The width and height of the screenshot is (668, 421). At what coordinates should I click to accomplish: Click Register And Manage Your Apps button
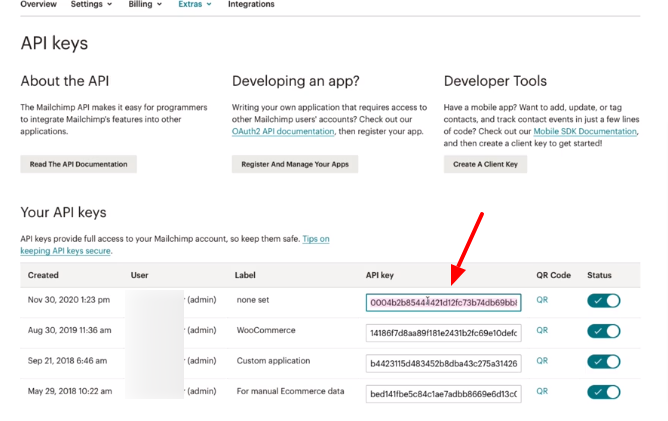click(x=295, y=164)
